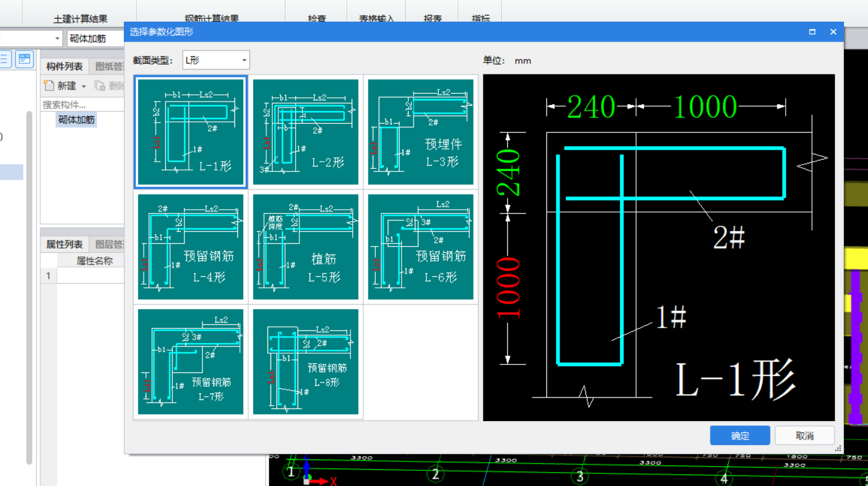Open the 土建计算结果 ribbon group

[x=81, y=19]
